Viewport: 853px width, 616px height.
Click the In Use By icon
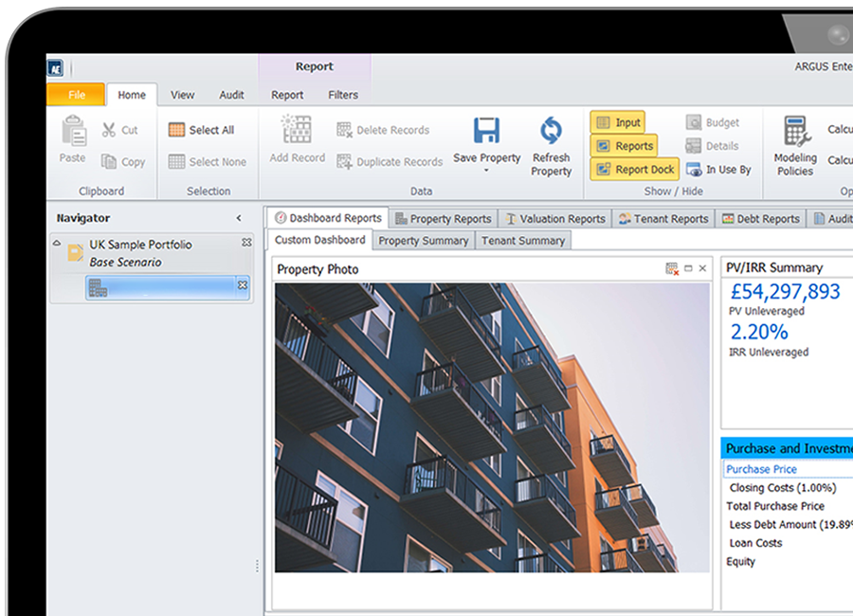tap(717, 169)
